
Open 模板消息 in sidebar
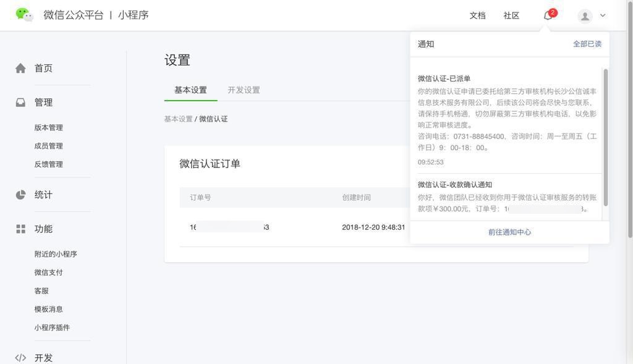tap(48, 309)
